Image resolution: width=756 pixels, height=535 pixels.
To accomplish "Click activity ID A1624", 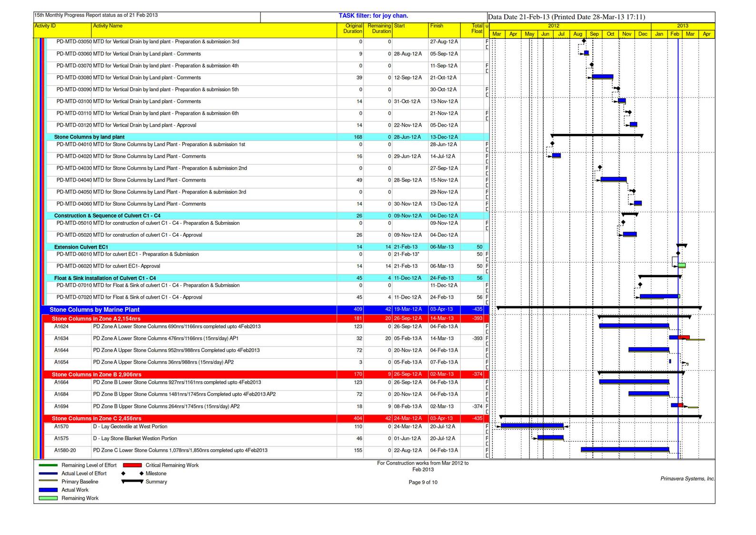I will tap(61, 327).
